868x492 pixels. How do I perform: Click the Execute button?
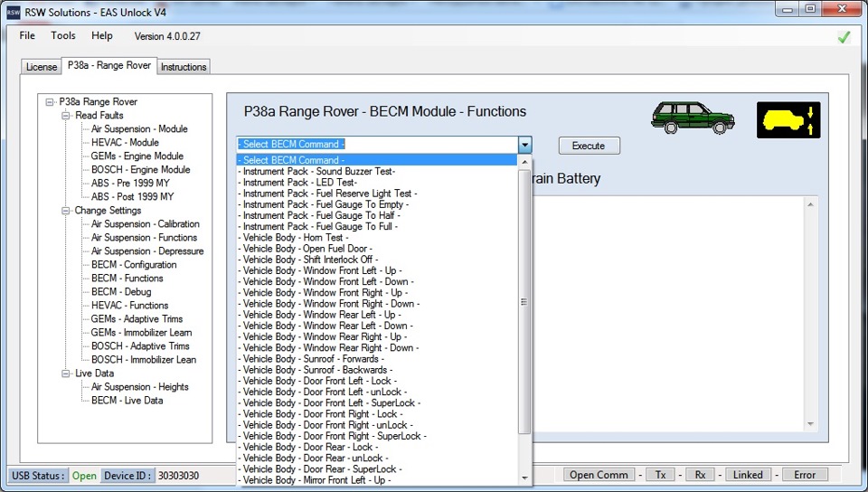click(x=589, y=146)
